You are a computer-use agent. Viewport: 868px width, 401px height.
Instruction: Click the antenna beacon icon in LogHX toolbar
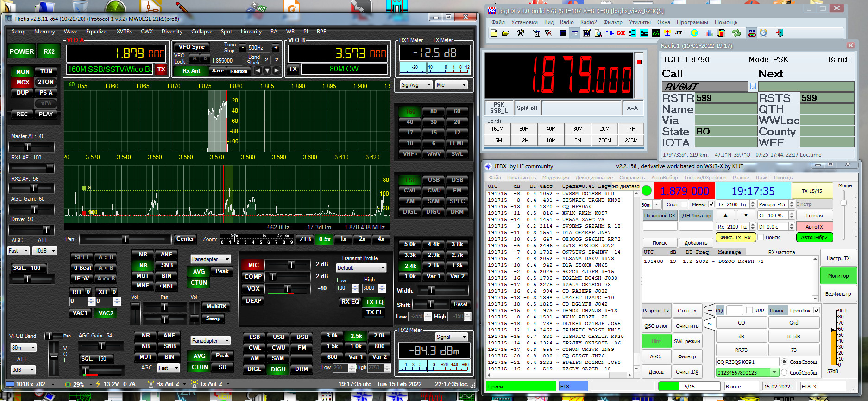(x=667, y=33)
